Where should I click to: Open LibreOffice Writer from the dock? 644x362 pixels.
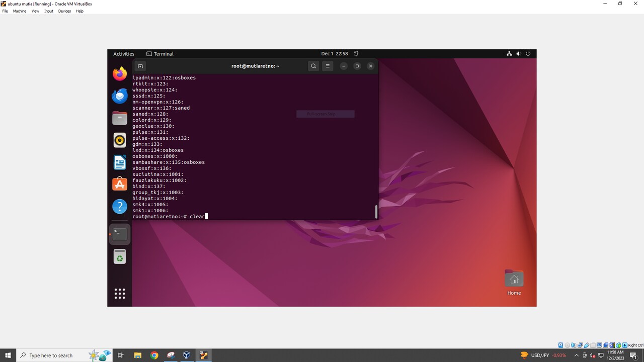click(120, 162)
